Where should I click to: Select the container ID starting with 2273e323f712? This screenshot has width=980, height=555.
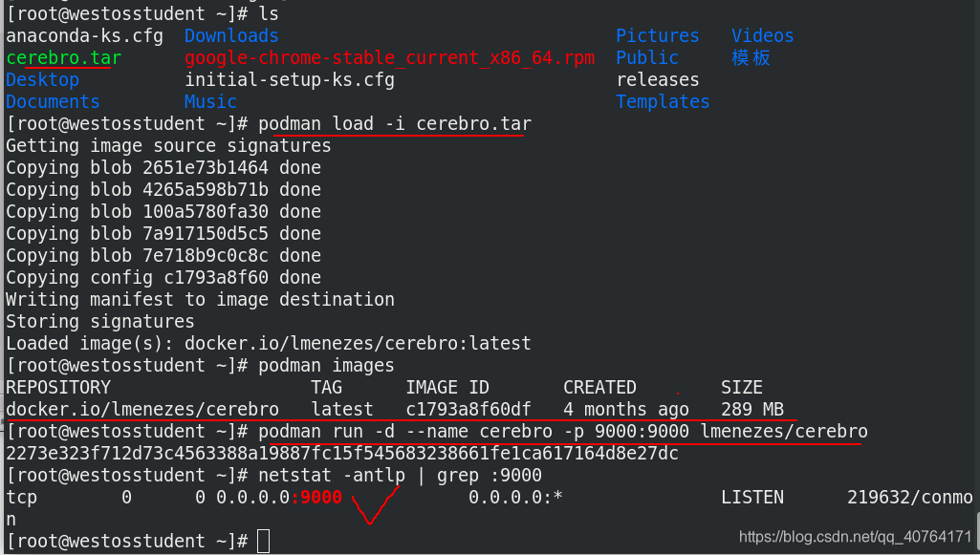tap(342, 453)
